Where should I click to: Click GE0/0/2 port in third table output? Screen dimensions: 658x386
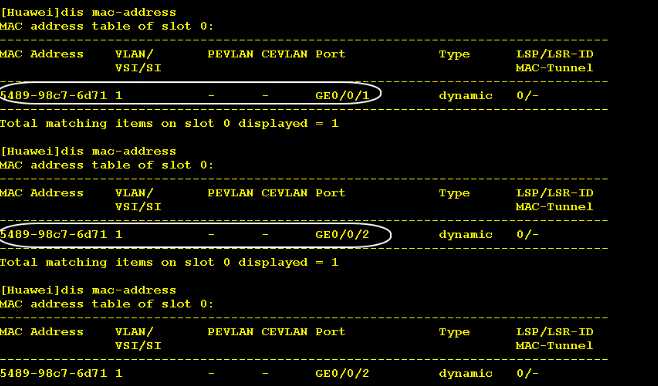point(342,373)
